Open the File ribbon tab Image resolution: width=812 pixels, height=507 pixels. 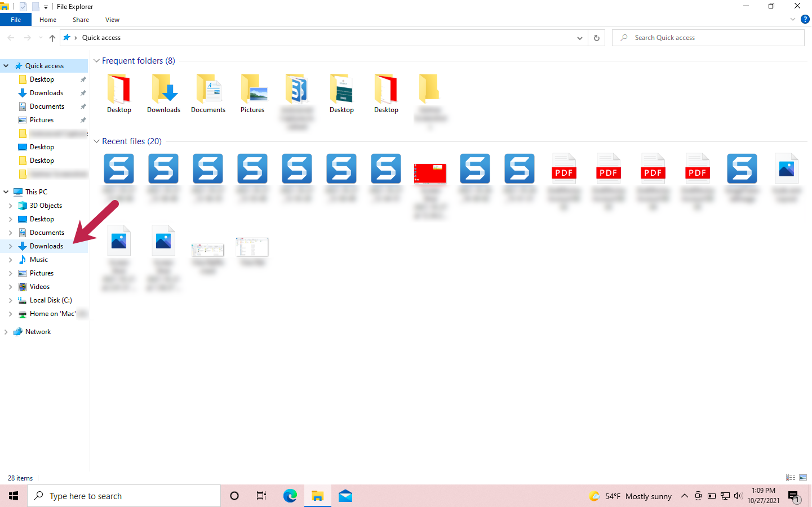pyautogui.click(x=16, y=20)
